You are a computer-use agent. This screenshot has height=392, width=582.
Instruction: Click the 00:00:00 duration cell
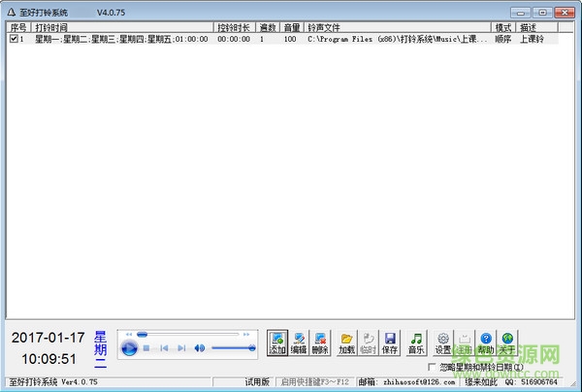point(234,39)
